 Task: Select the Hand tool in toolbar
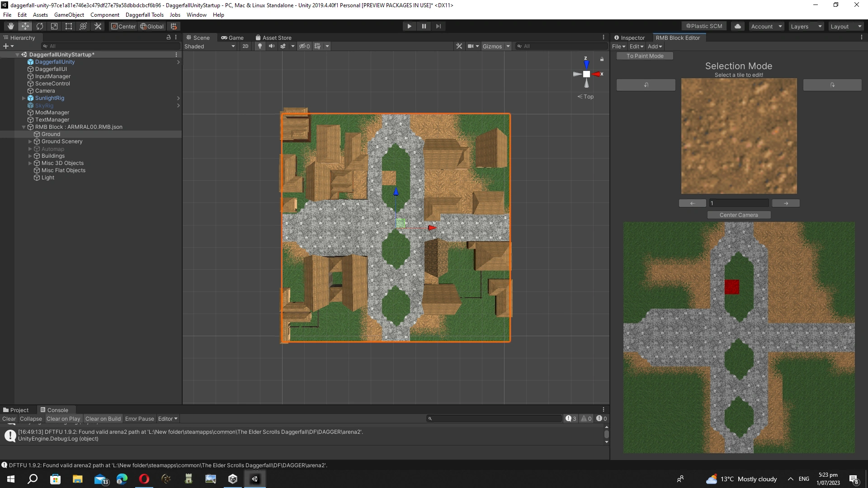[x=11, y=26]
